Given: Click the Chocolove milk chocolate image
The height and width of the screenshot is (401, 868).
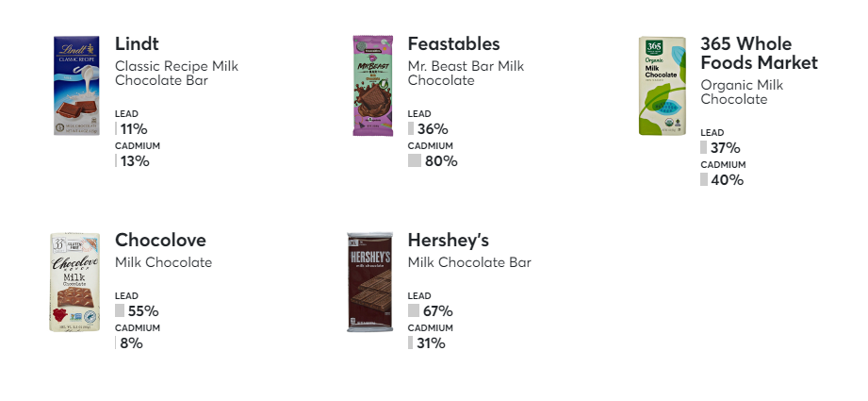Looking at the screenshot, I should (74, 282).
